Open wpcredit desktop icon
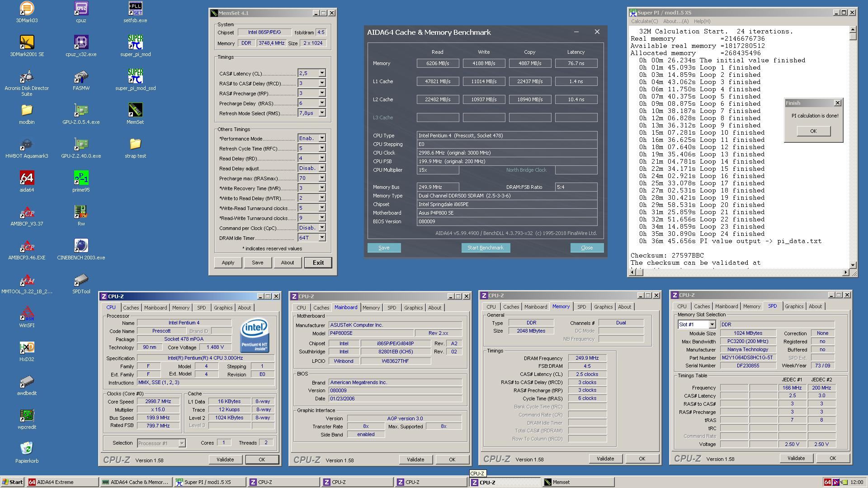 tap(27, 418)
